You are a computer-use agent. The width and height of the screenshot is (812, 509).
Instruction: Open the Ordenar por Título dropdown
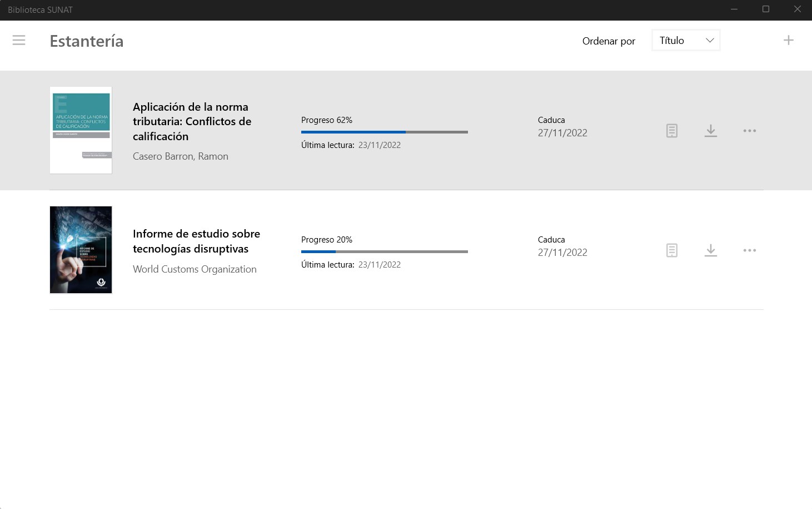pyautogui.click(x=686, y=40)
